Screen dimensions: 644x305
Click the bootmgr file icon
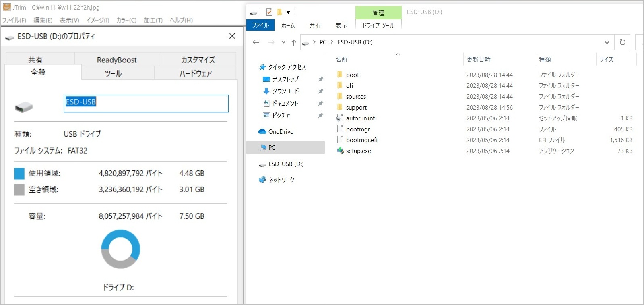tap(340, 129)
